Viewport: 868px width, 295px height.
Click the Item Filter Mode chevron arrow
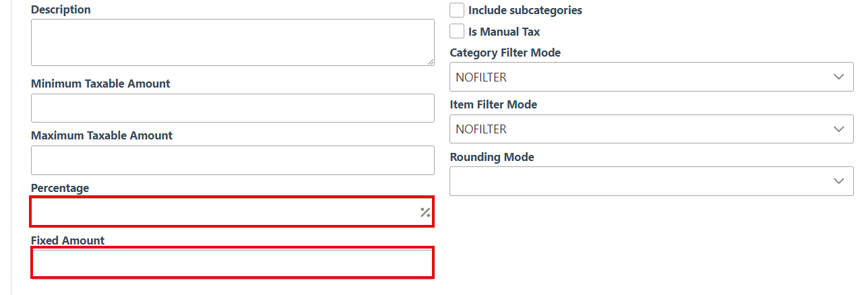coord(838,129)
